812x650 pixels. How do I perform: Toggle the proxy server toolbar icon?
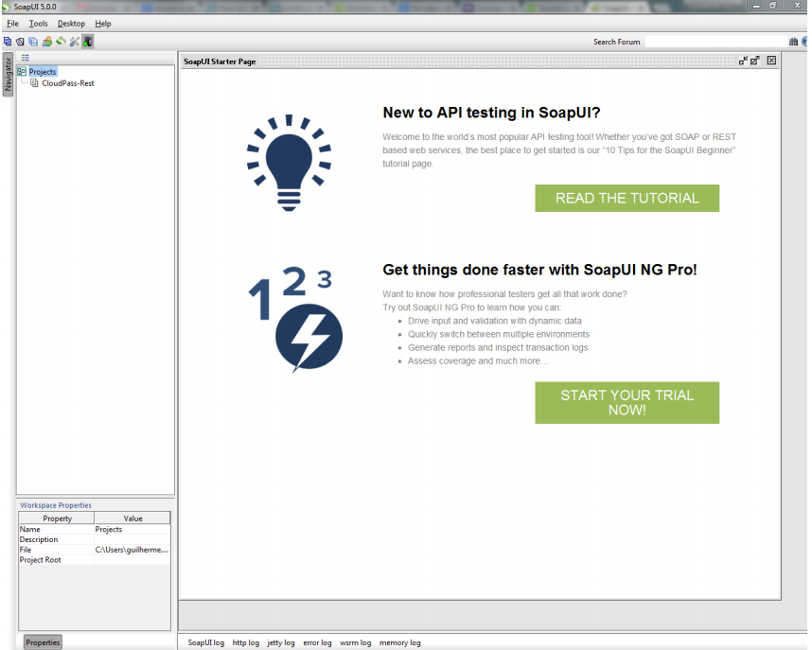coord(88,42)
